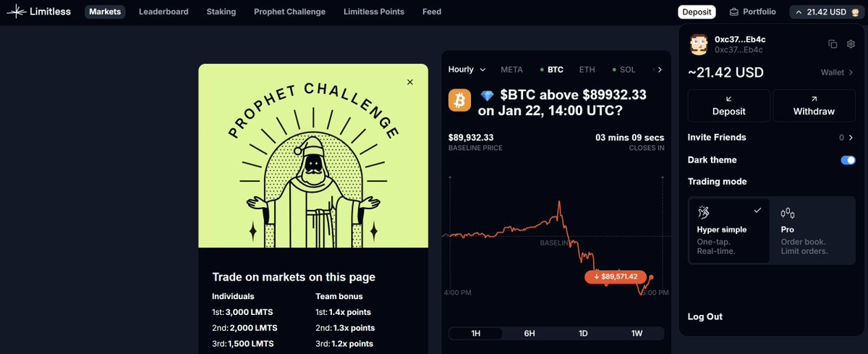Select Hyper simple trading mode
868x354 pixels.
click(728, 230)
